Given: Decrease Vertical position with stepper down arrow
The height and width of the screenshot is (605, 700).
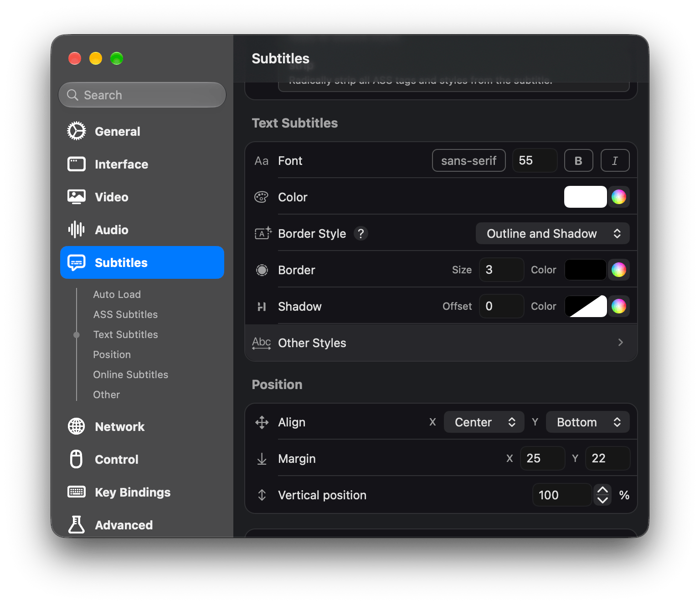Looking at the screenshot, I should tap(602, 500).
